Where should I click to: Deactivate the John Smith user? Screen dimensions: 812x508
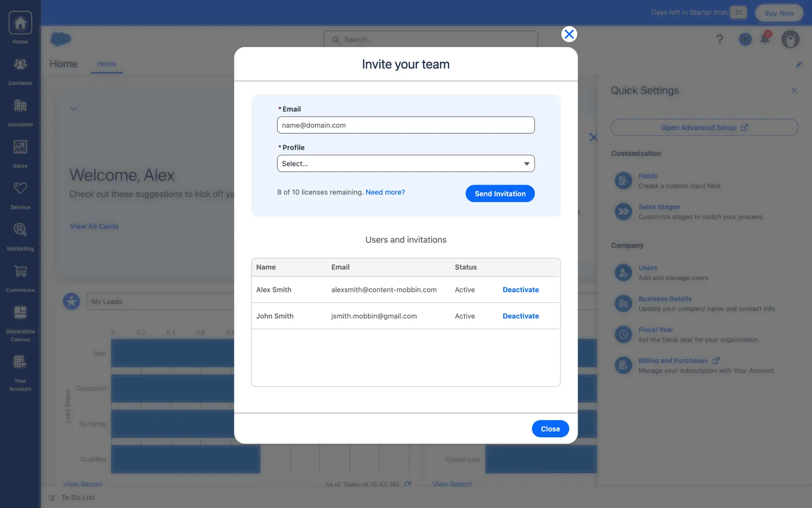pyautogui.click(x=520, y=316)
